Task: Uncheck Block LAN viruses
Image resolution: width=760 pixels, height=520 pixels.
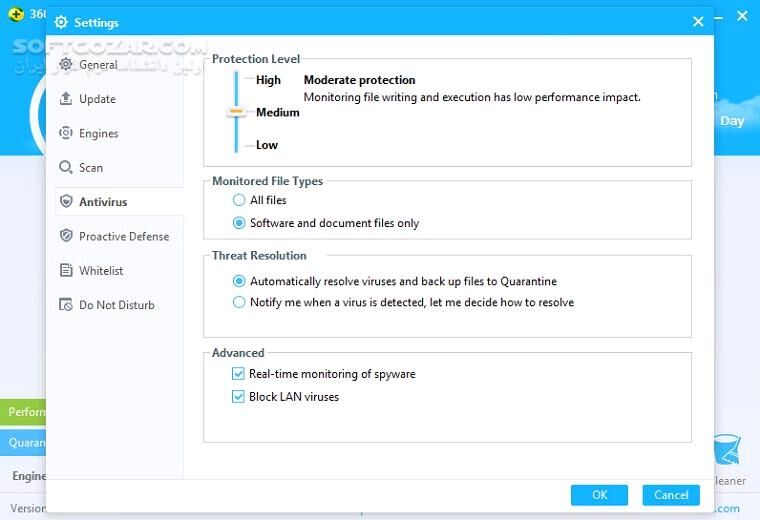Action: pyautogui.click(x=239, y=397)
